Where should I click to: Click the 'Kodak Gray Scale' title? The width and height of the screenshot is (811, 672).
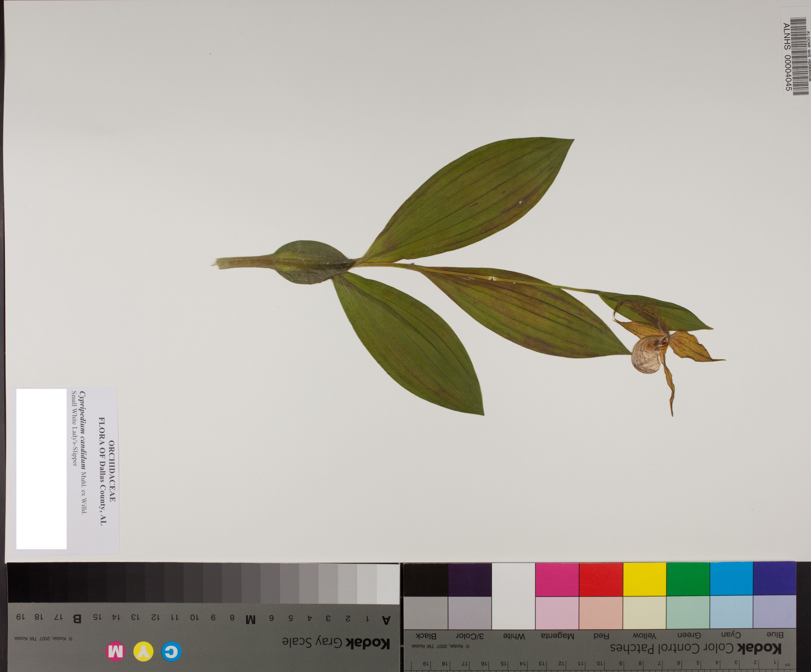tap(336, 643)
